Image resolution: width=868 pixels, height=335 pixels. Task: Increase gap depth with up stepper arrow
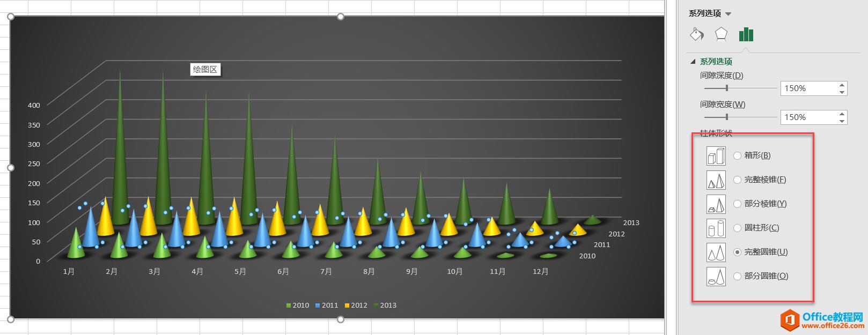point(842,85)
